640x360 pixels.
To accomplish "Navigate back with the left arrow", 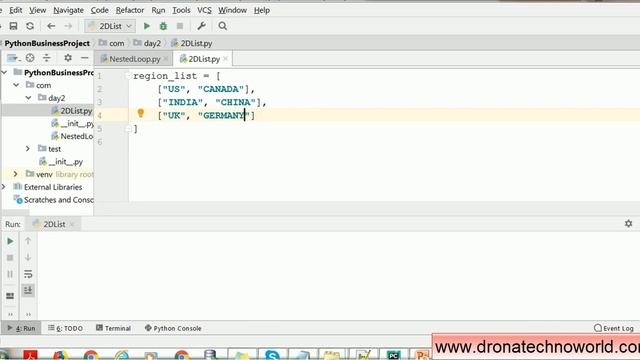I will coord(51,26).
